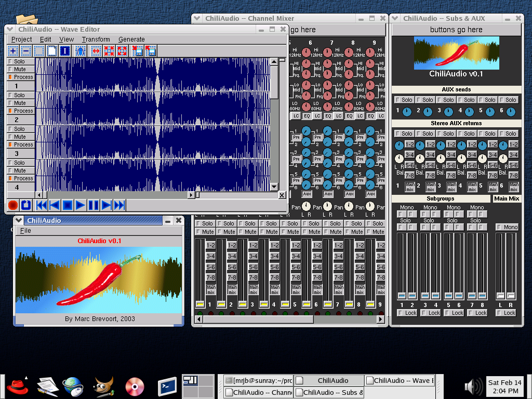This screenshot has height=399, width=532.
Task: Open the Channel Mixer window menu arrow
Action: tap(197, 18)
